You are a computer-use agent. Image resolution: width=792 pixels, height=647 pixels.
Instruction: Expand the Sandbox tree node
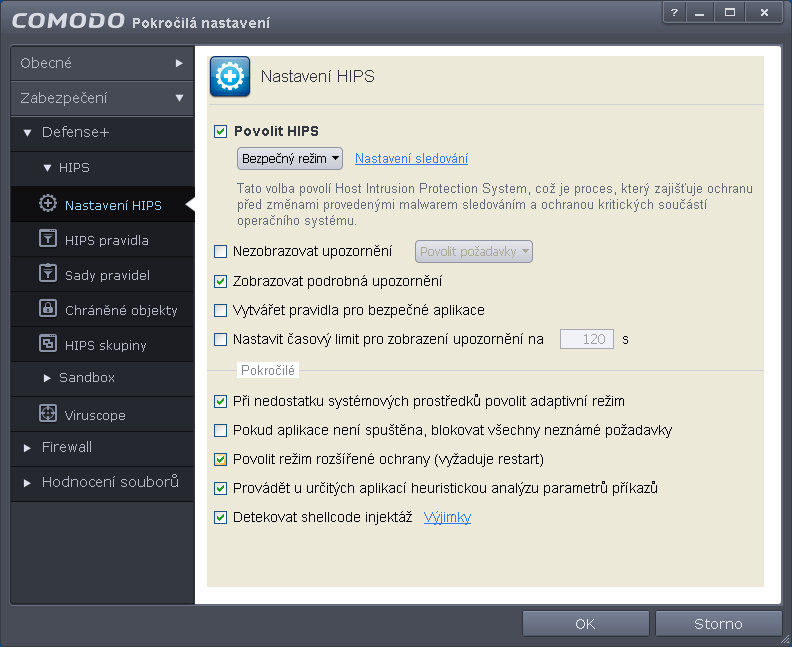point(47,378)
